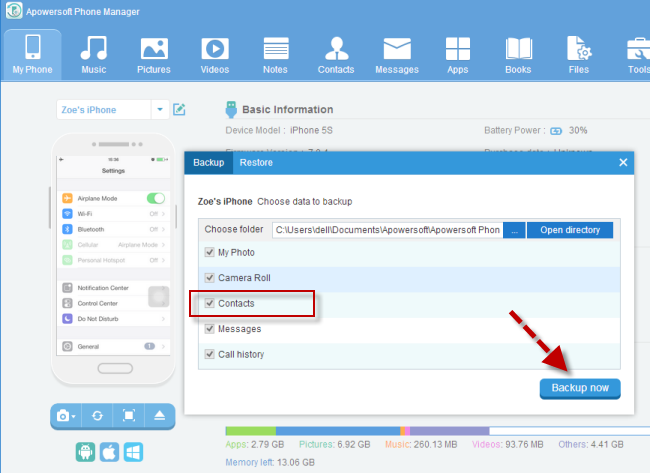Toggle Airplane Mode in the phone preview
The image size is (650, 473).
tap(156, 198)
